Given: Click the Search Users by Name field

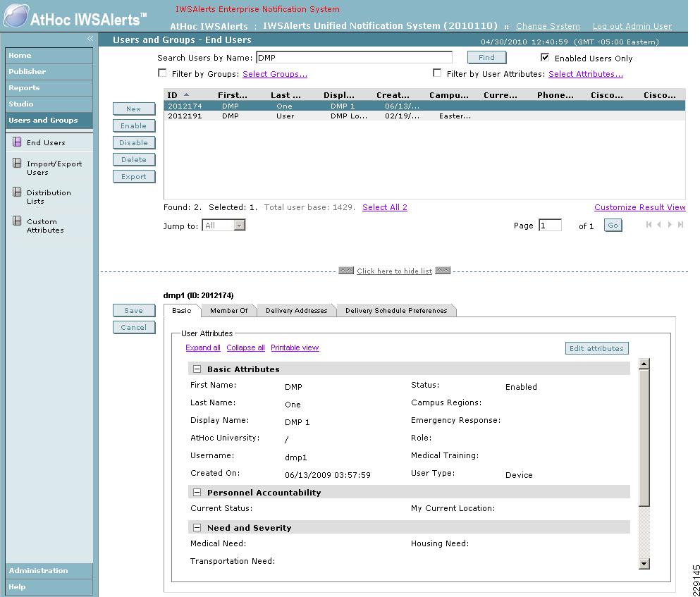Looking at the screenshot, I should click(x=354, y=58).
